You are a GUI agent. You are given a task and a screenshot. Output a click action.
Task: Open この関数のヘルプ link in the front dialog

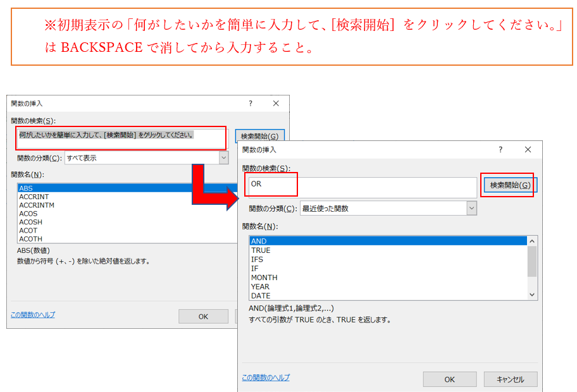click(266, 377)
